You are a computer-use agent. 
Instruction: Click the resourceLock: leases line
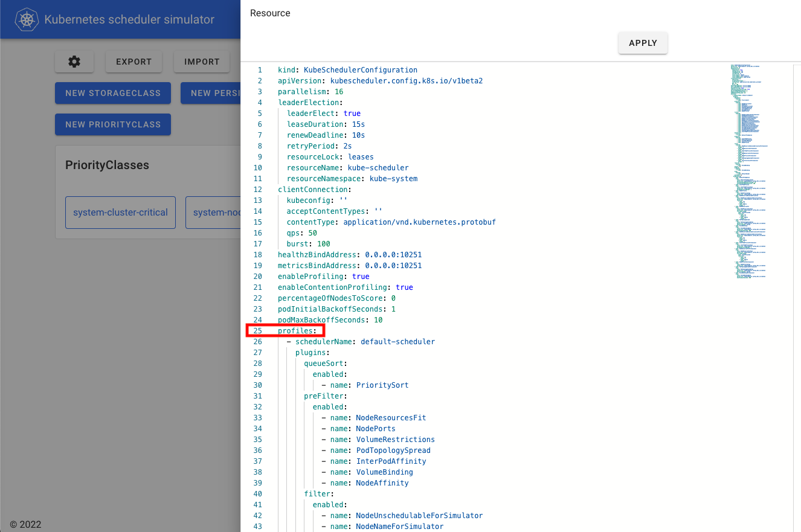(330, 157)
